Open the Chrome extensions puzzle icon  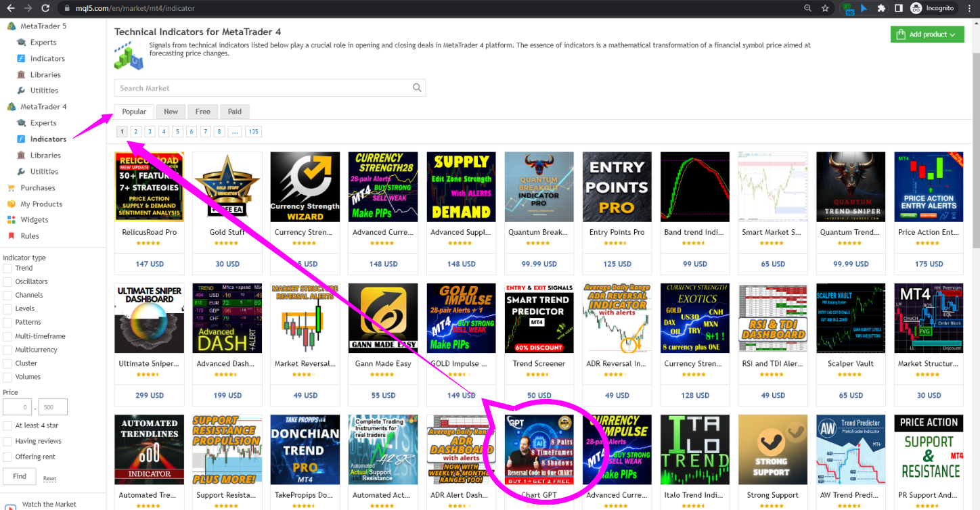coord(881,8)
